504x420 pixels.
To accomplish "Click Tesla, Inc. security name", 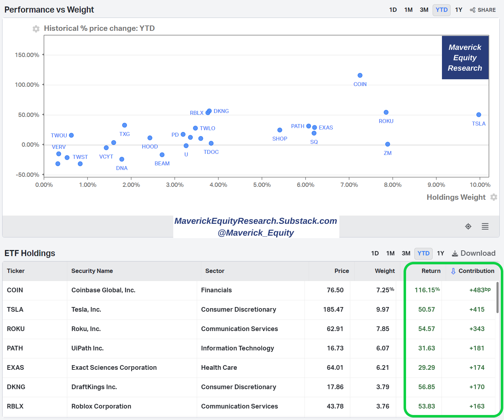I will click(x=86, y=310).
